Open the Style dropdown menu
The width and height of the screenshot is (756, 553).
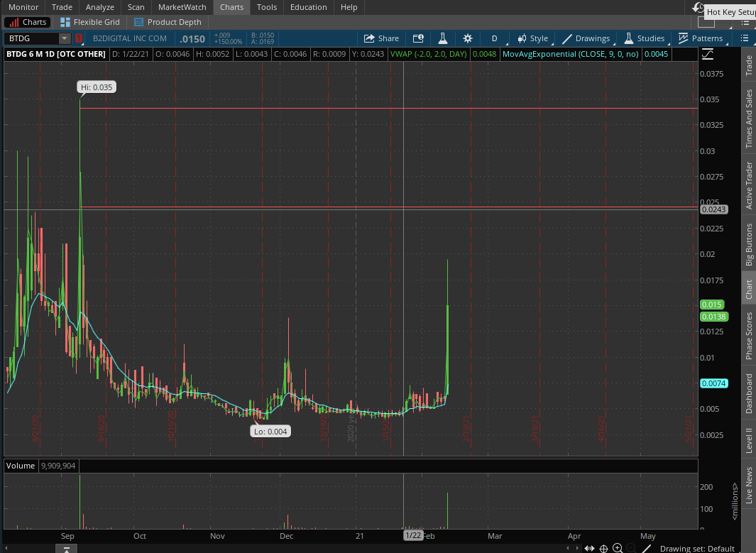pos(532,38)
